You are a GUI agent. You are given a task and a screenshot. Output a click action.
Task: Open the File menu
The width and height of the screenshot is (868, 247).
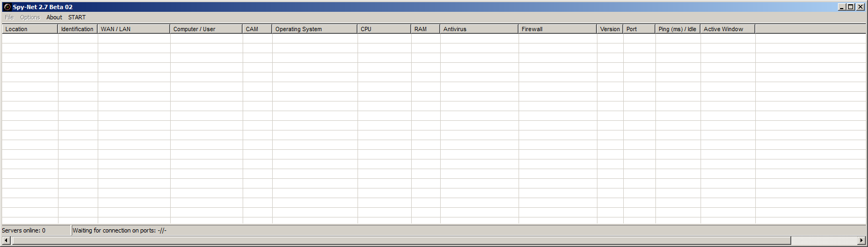(x=9, y=17)
